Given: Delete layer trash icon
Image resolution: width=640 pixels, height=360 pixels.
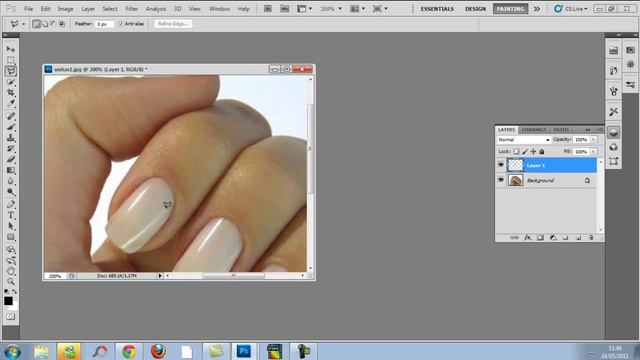Looking at the screenshot, I should pyautogui.click(x=591, y=238).
